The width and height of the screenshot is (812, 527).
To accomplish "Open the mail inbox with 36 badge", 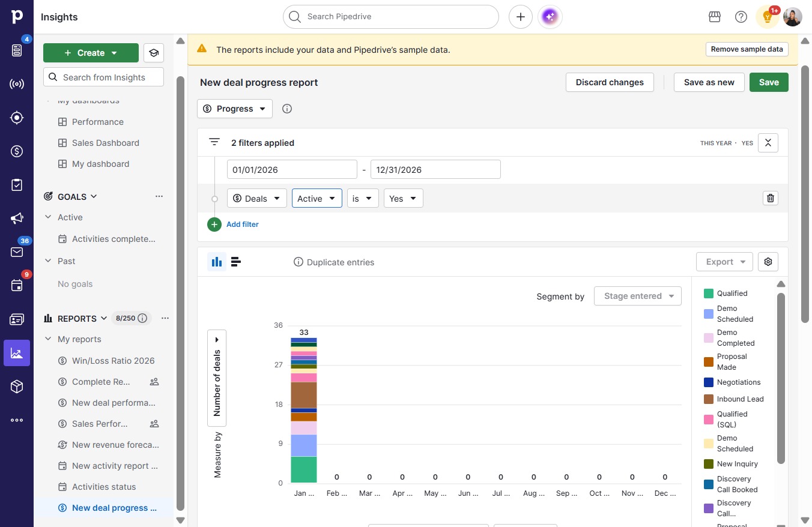I will [17, 252].
